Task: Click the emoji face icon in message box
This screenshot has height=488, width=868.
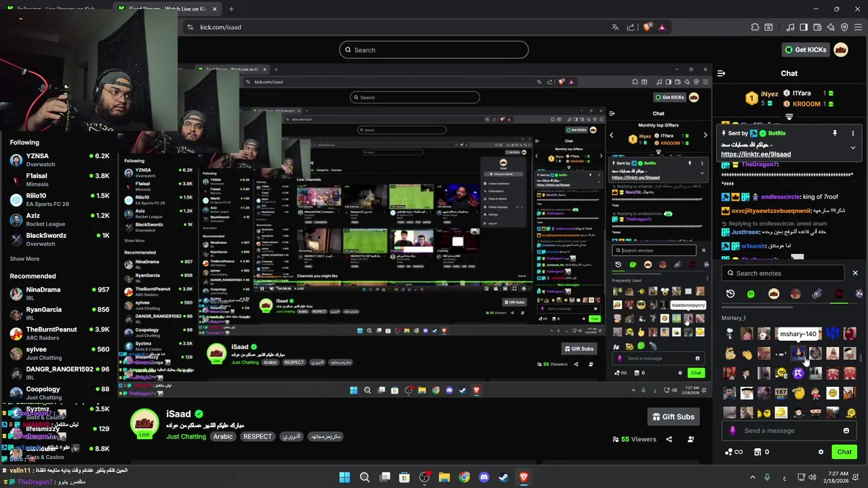Action: [846, 430]
